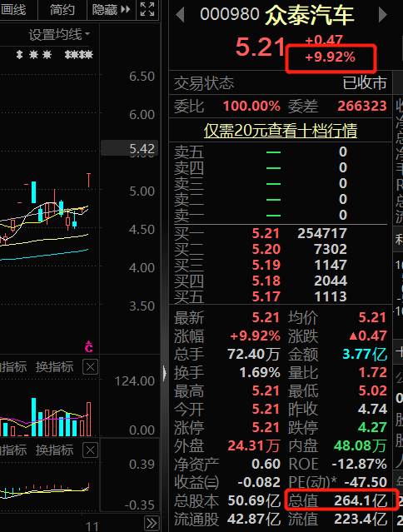Switch to 简约 simple view
This screenshot has width=403, height=532.
[62, 9]
